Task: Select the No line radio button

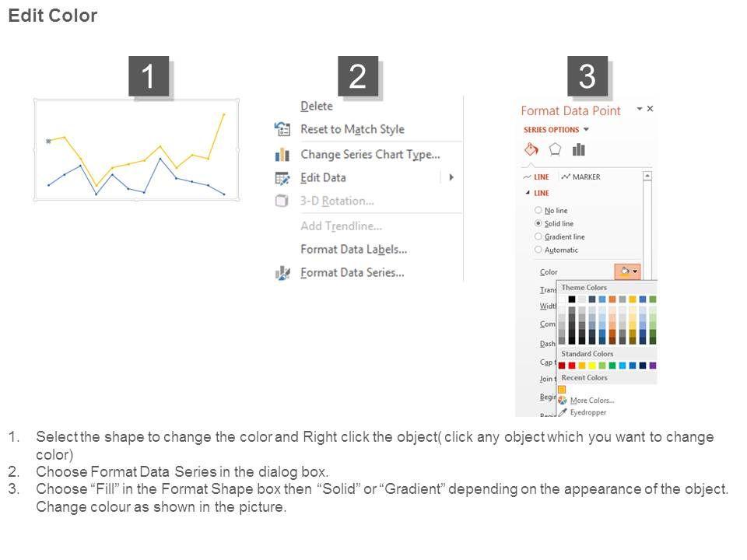Action: pos(538,211)
